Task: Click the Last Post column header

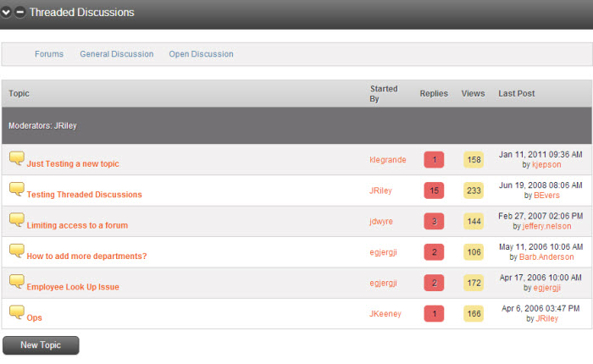Action: [x=516, y=93]
